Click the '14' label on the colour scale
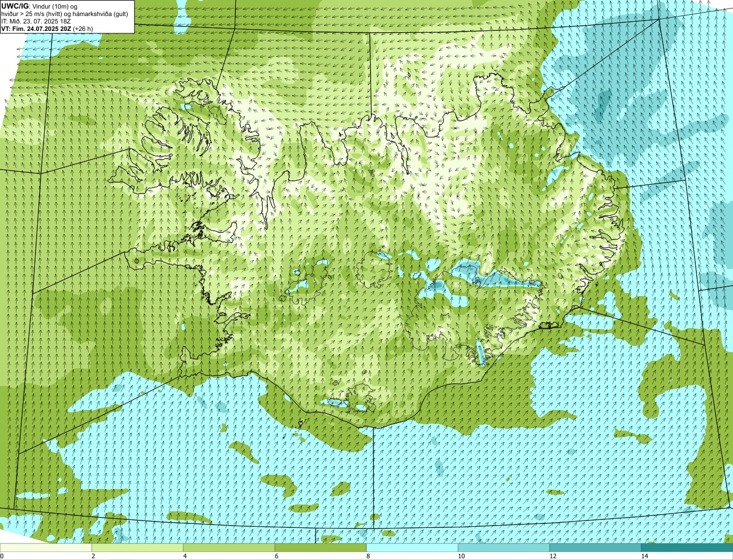 (644, 556)
